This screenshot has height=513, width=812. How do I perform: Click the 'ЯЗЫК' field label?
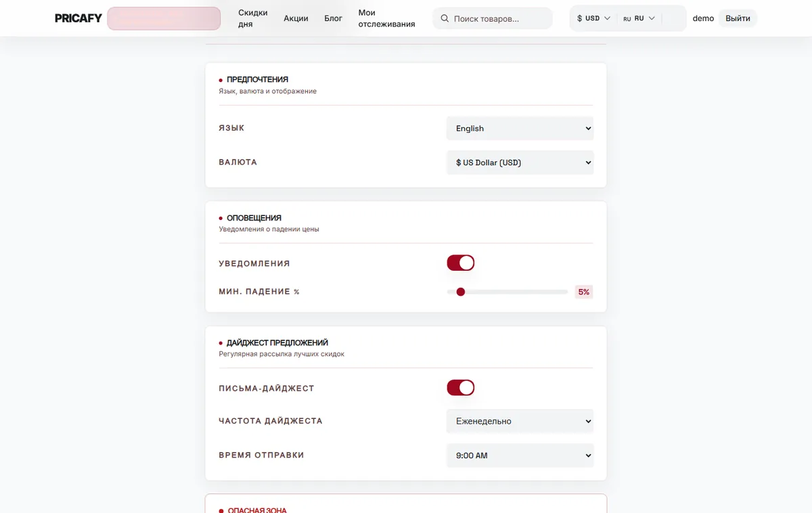(x=231, y=128)
